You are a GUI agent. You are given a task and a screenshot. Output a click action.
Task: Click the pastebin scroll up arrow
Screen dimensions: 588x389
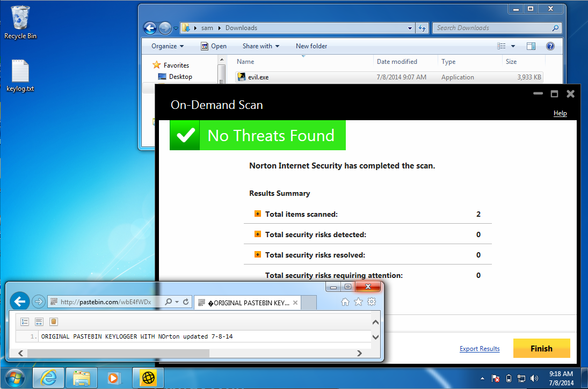coord(375,322)
